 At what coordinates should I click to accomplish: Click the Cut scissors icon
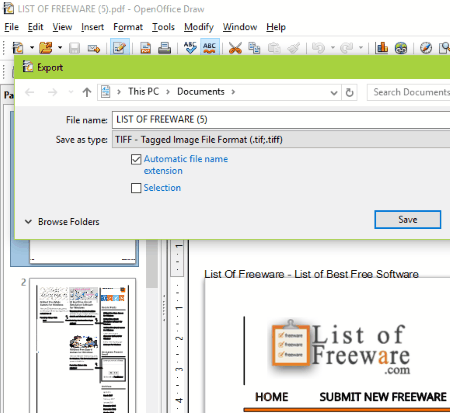(235, 48)
